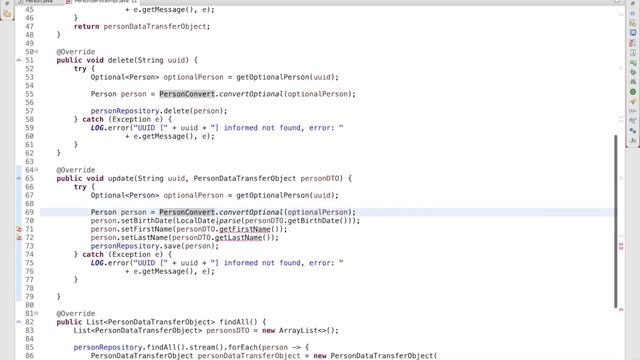Click the error quick-fix marker on line 71
This screenshot has height=360, width=640.
point(19,229)
